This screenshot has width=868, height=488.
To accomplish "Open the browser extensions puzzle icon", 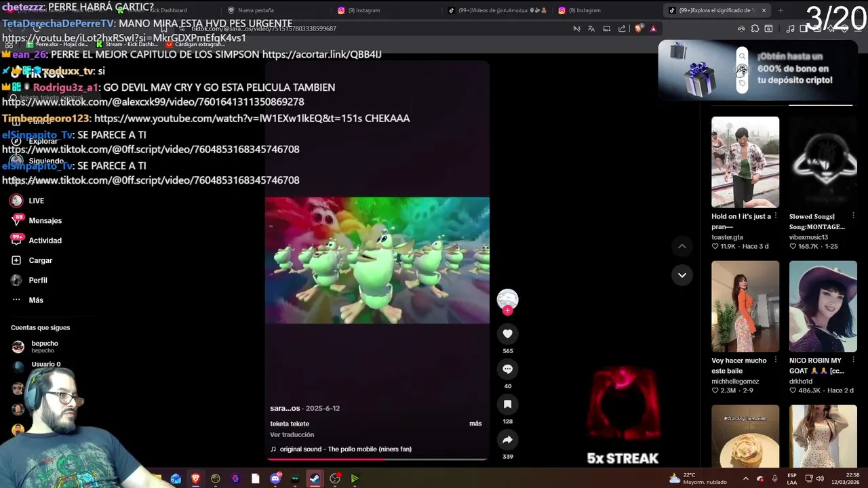I will coord(755,28).
